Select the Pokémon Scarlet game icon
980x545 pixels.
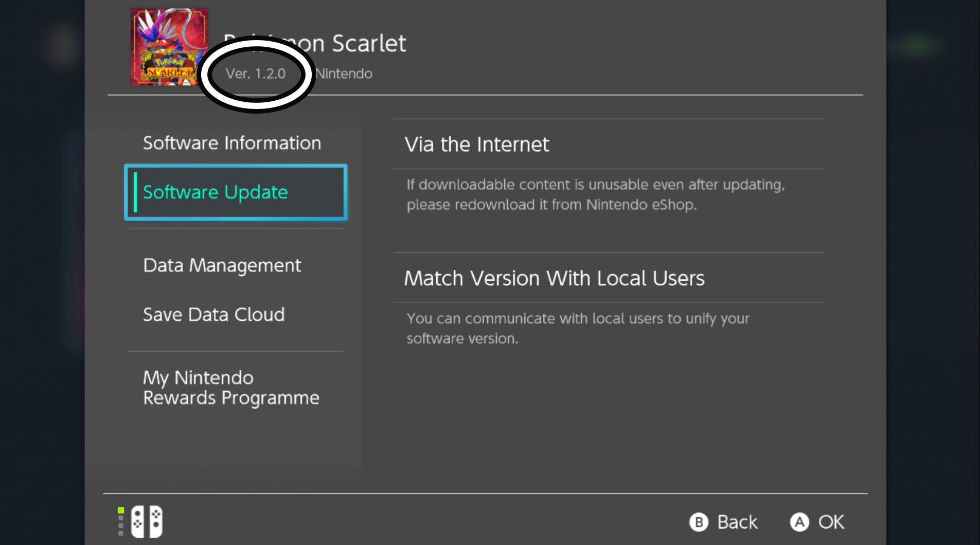(169, 47)
